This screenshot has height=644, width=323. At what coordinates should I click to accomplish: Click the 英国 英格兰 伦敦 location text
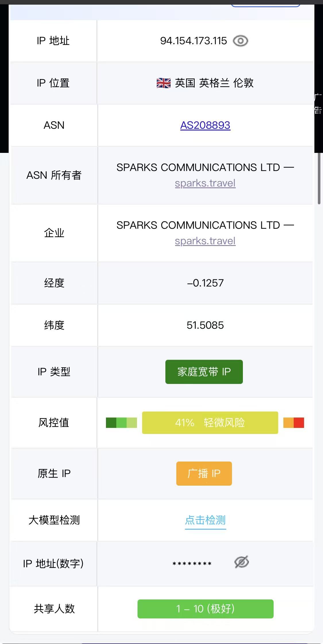pyautogui.click(x=214, y=83)
